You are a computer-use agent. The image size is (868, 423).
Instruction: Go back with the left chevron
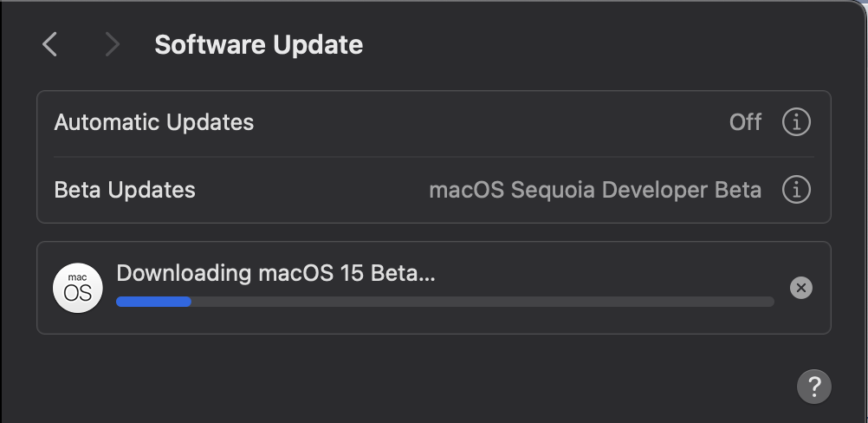pyautogui.click(x=50, y=44)
